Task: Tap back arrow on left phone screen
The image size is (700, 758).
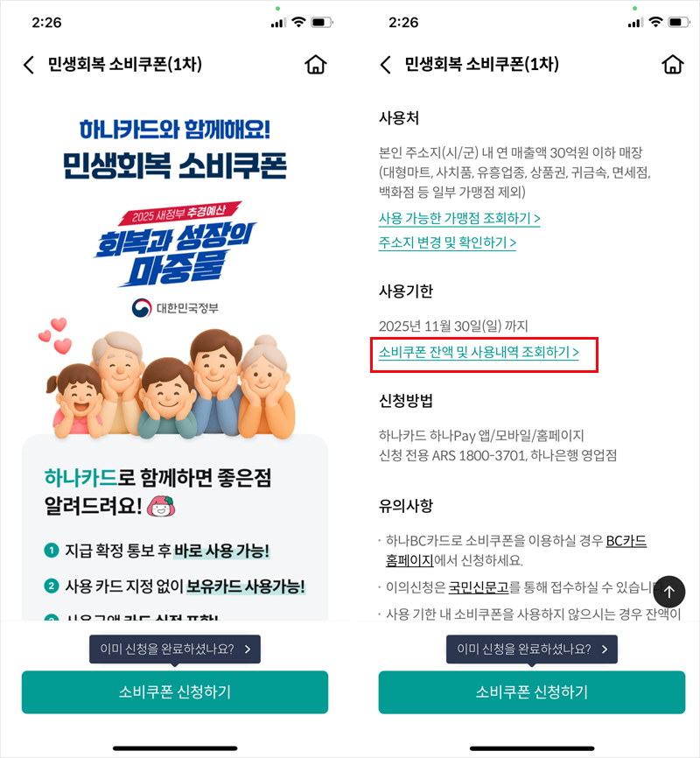Action: coord(29,64)
